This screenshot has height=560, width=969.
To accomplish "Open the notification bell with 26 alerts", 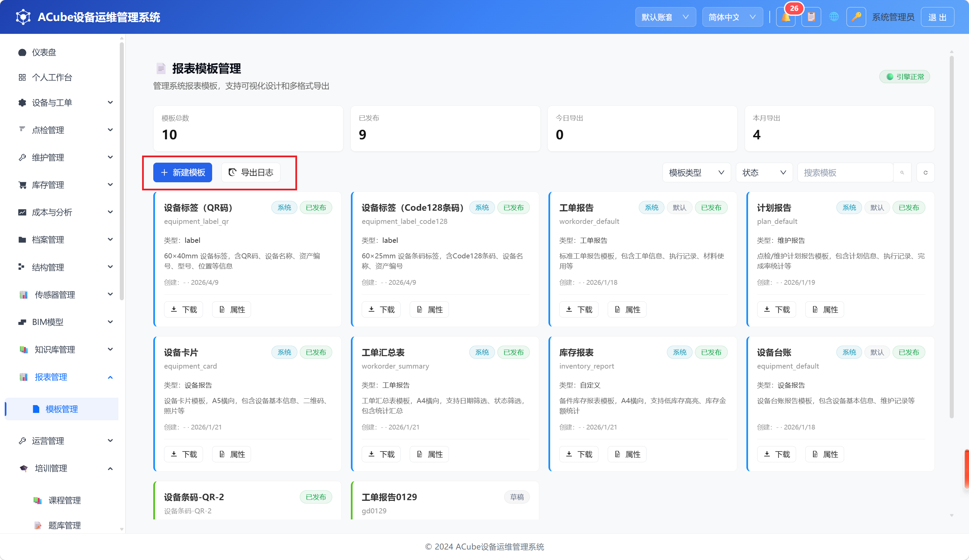I will pyautogui.click(x=786, y=17).
